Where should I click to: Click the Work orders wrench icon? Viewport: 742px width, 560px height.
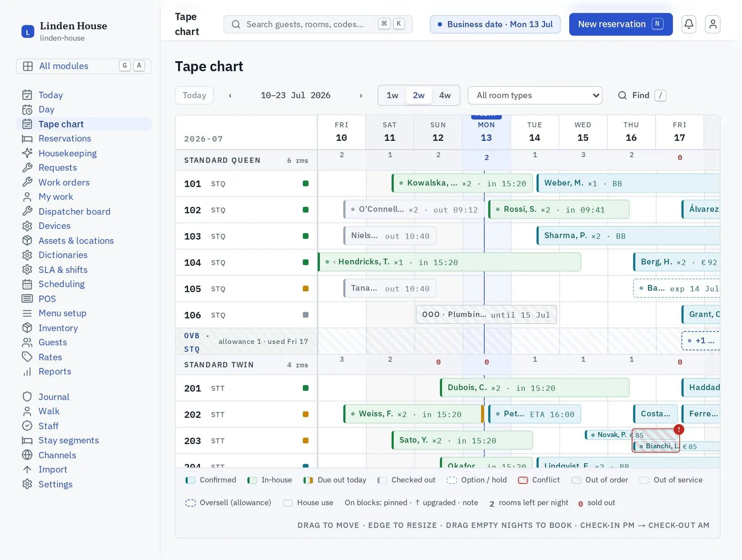coord(27,182)
